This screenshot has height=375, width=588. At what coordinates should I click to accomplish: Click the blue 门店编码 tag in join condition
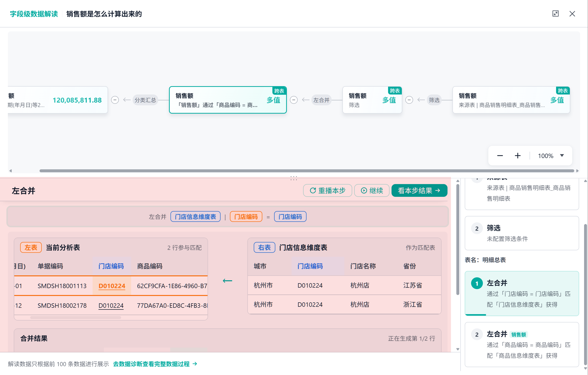click(x=290, y=217)
